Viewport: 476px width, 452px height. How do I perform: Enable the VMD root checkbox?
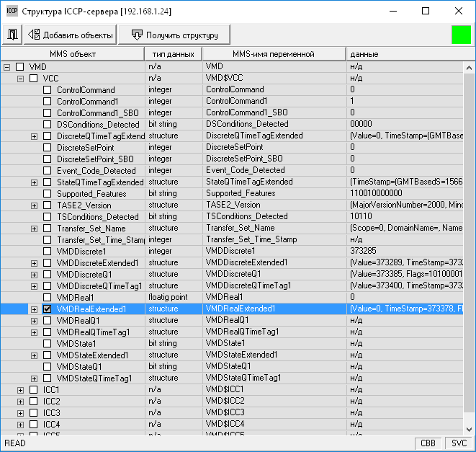click(x=20, y=67)
